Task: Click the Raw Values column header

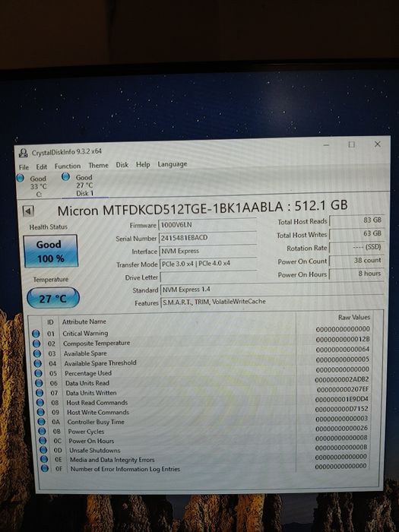Action: point(354,317)
